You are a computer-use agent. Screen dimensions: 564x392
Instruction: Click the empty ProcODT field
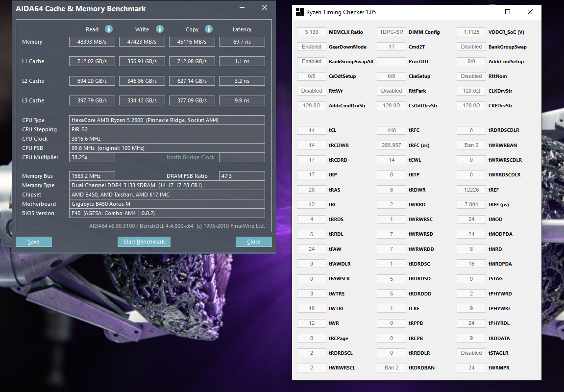pos(392,62)
